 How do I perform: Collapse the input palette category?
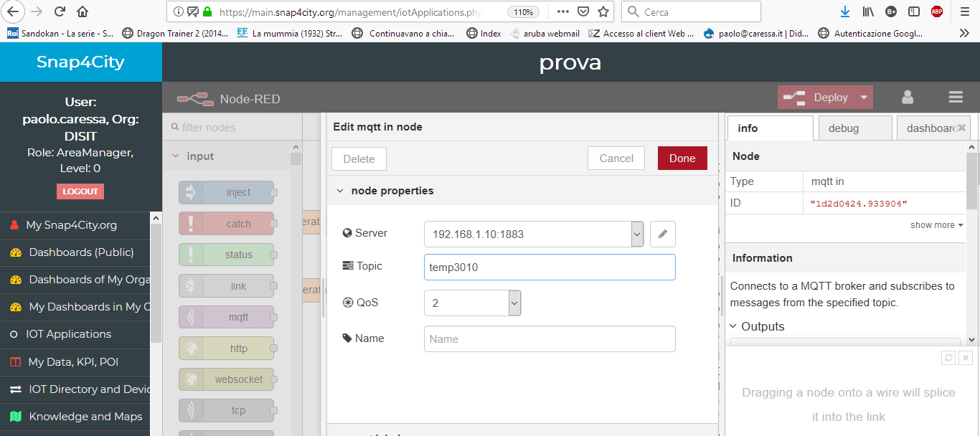(x=176, y=156)
